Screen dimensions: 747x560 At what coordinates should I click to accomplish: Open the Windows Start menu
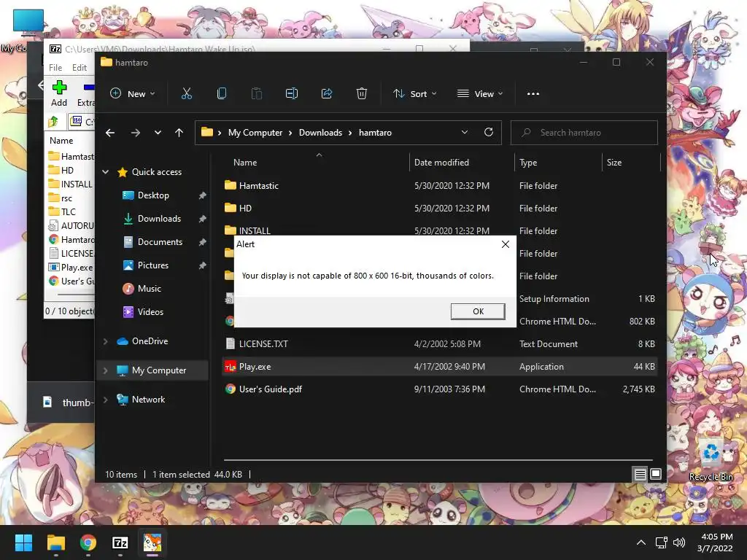point(23,542)
